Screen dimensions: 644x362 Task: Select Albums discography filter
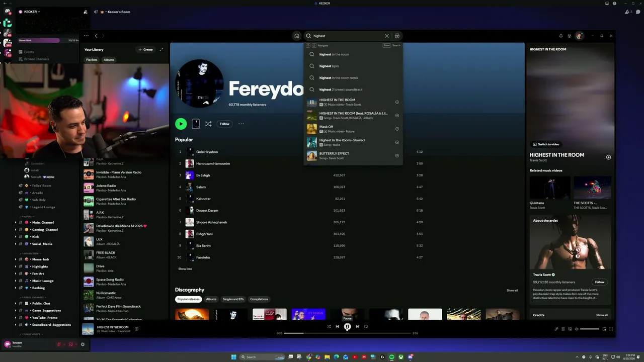[211, 299]
